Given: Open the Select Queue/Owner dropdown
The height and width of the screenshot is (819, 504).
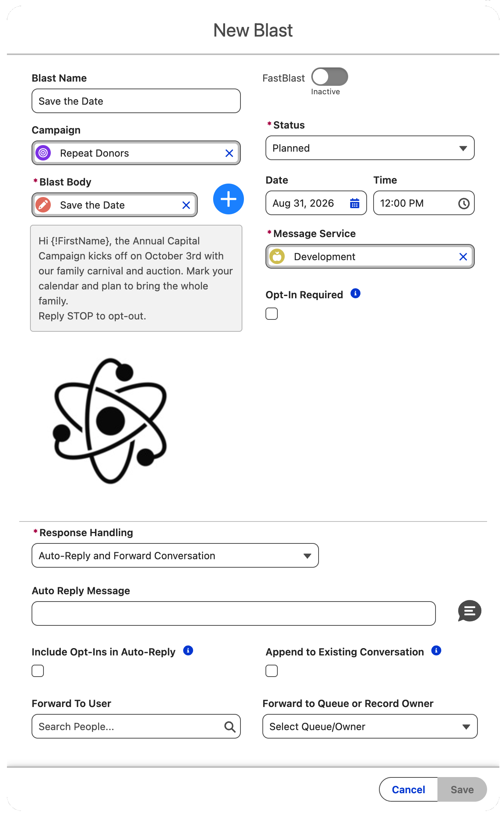Looking at the screenshot, I should (x=370, y=726).
